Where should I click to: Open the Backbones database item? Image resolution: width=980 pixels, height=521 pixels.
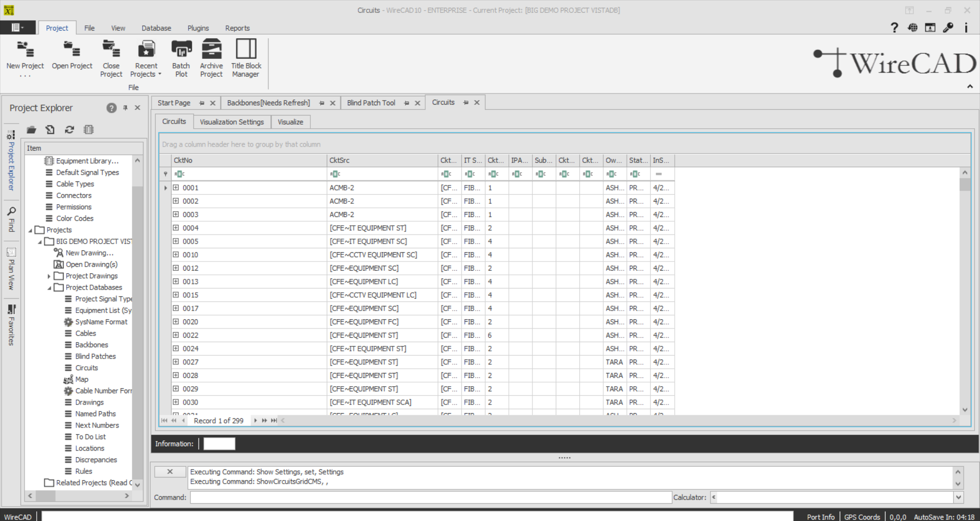coord(91,345)
